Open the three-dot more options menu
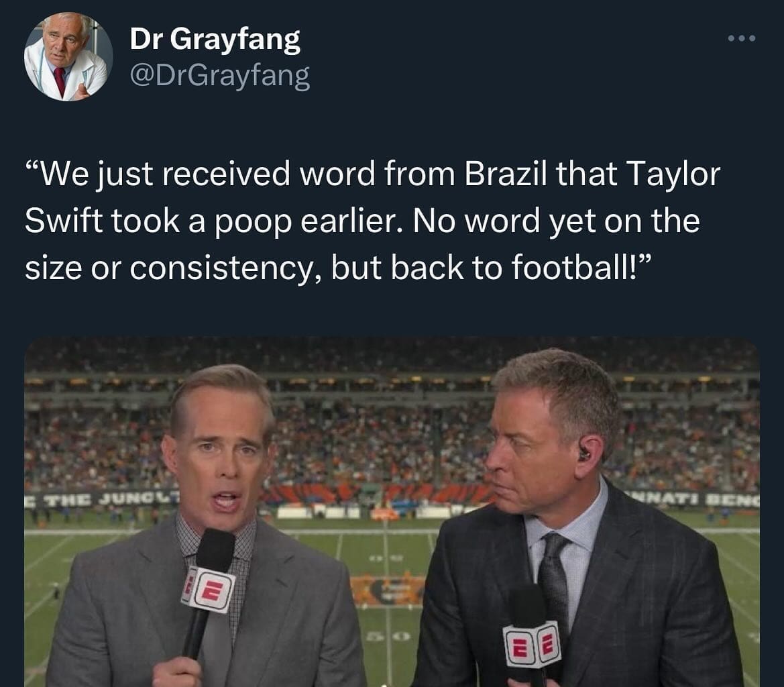The width and height of the screenshot is (784, 687). coord(742,38)
